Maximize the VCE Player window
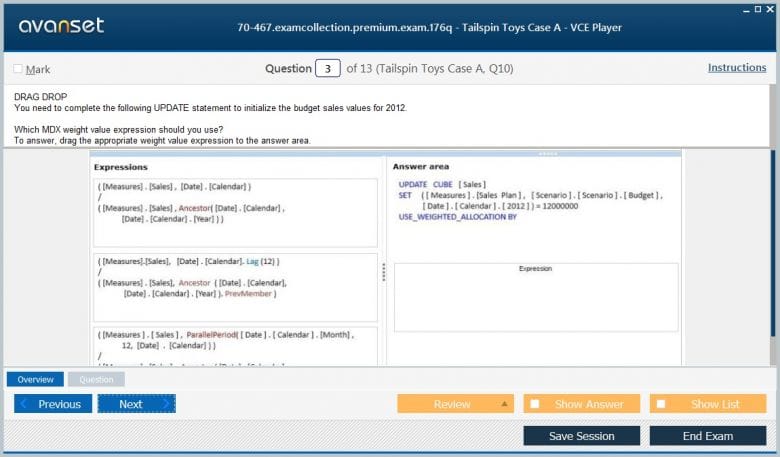 click(758, 9)
